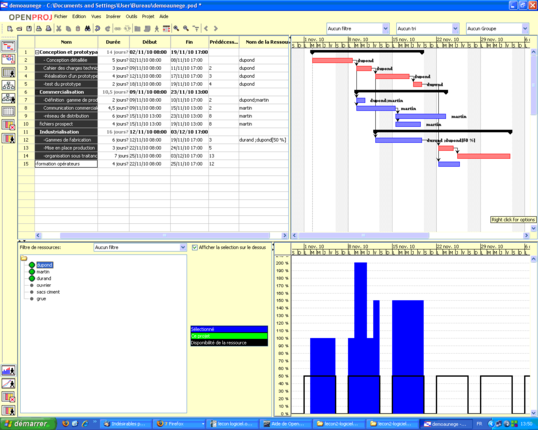Open the Edition menu
This screenshot has height=430, width=538.
point(79,16)
